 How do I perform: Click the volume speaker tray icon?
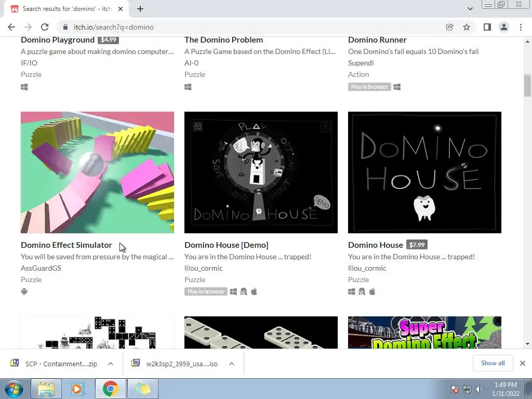(480, 389)
